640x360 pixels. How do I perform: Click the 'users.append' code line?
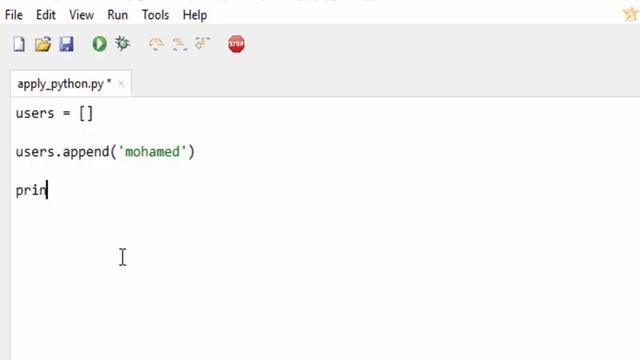[105, 152]
